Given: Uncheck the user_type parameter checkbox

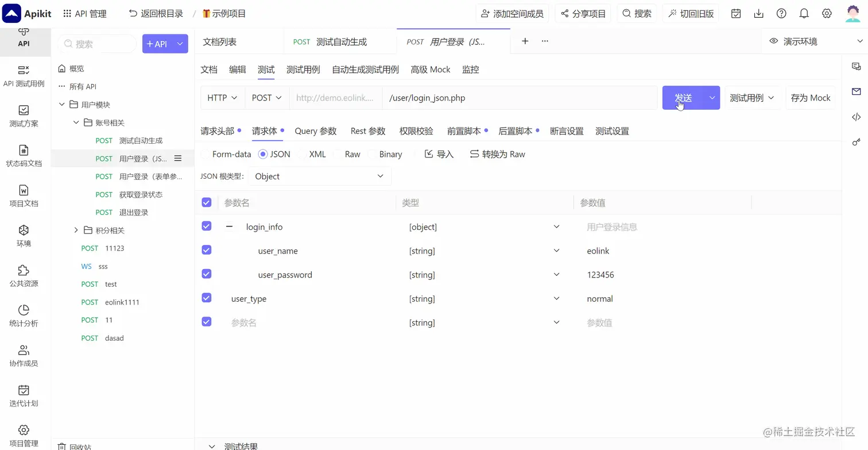Looking at the screenshot, I should [207, 298].
